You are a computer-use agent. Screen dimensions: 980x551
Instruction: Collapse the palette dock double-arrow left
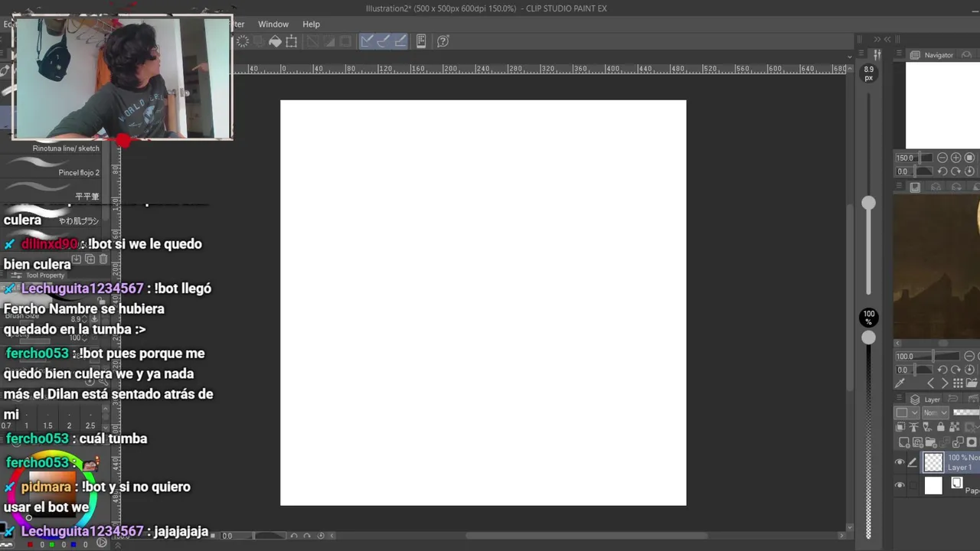(x=887, y=39)
